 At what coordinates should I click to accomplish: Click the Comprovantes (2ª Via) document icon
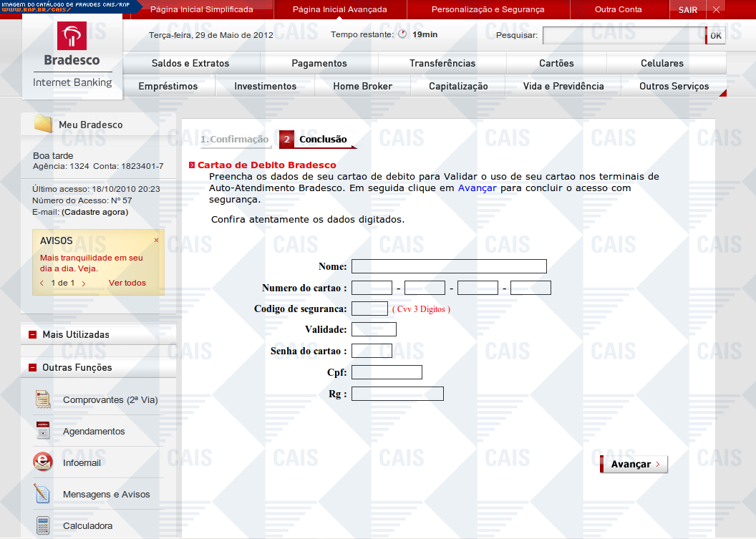[43, 399]
